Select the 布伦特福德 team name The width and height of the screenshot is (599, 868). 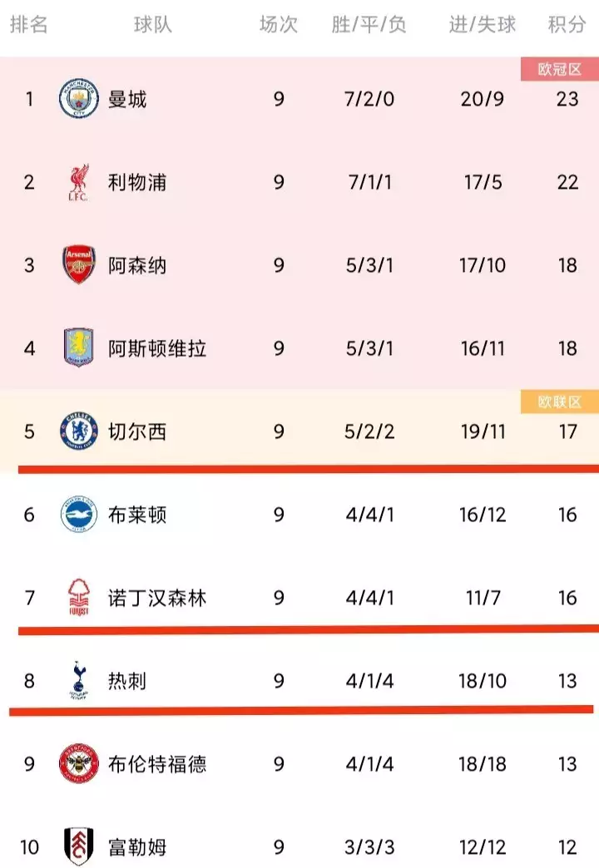point(157,764)
